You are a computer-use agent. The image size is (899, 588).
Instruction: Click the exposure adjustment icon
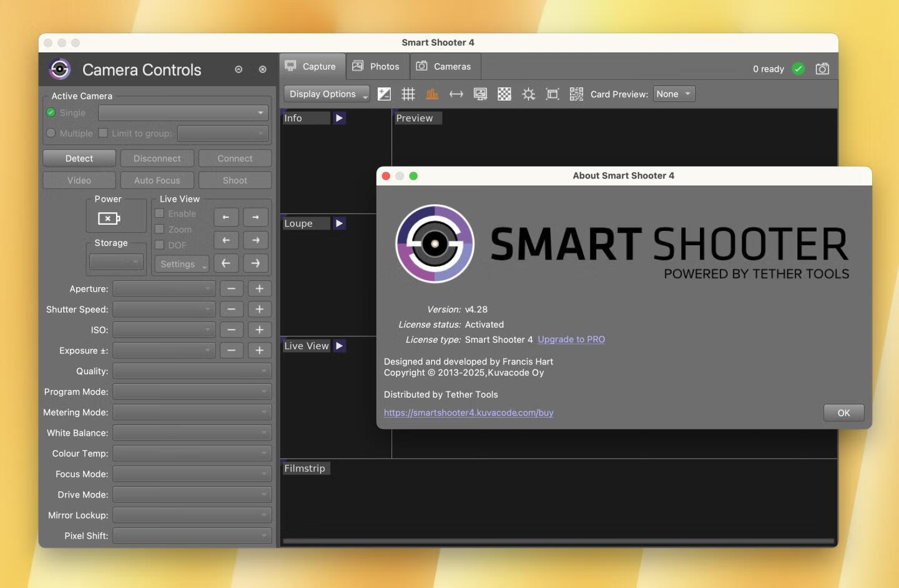click(x=384, y=94)
